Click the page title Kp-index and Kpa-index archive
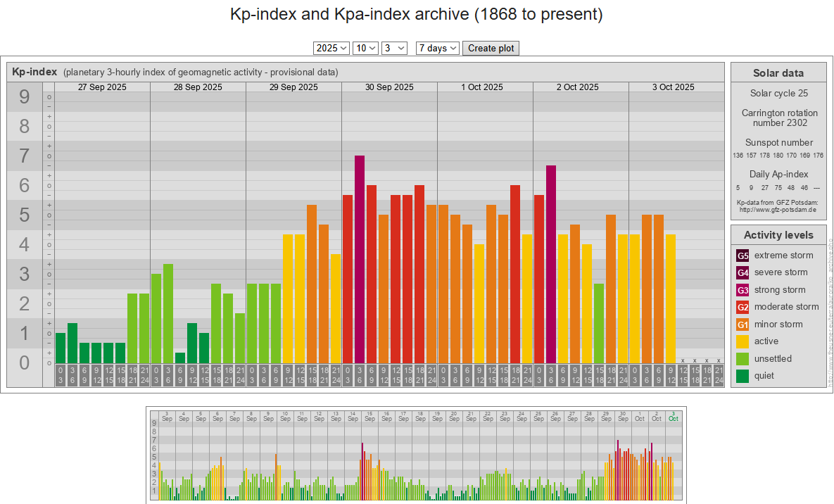The image size is (834, 504). tap(417, 14)
